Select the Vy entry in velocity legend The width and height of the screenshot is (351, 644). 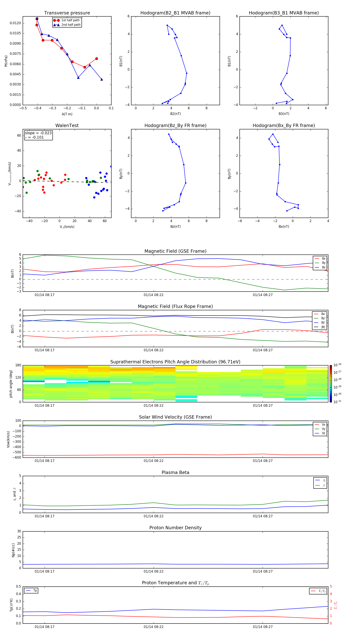320,429
